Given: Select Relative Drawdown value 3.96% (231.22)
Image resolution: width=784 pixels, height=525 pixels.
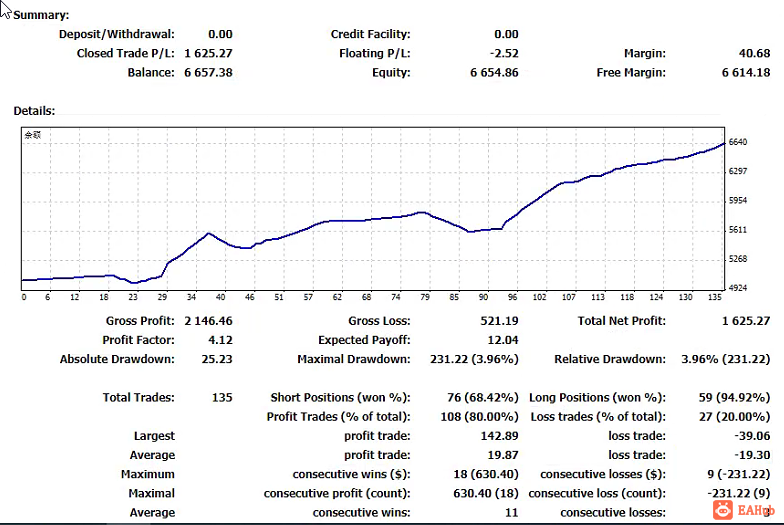Looking at the screenshot, I should (726, 359).
